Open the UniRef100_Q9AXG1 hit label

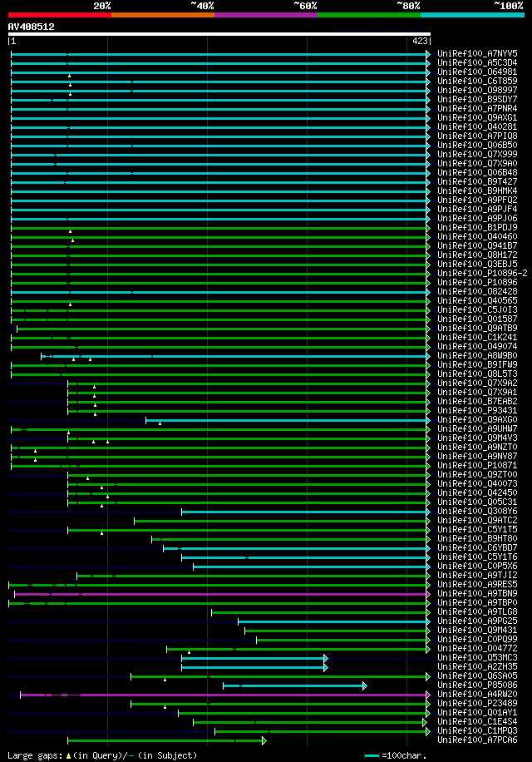[477, 117]
